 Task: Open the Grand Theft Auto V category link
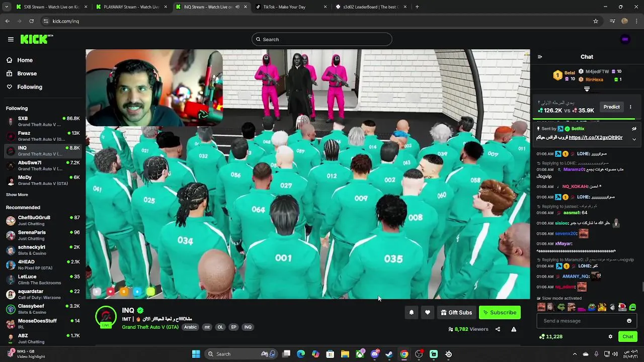pos(150,327)
